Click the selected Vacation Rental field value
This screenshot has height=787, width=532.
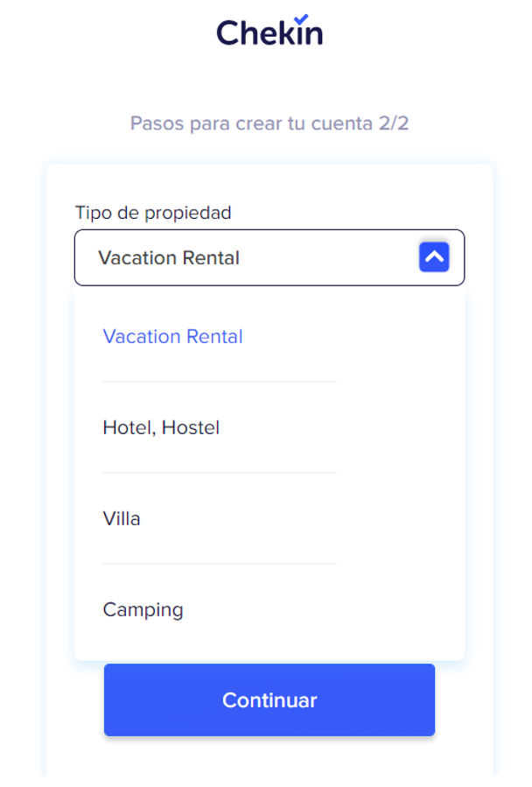(x=169, y=258)
